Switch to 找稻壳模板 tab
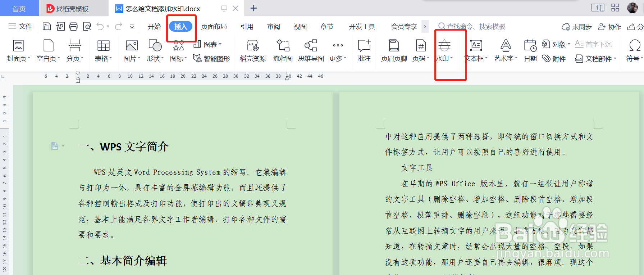 pyautogui.click(x=74, y=9)
